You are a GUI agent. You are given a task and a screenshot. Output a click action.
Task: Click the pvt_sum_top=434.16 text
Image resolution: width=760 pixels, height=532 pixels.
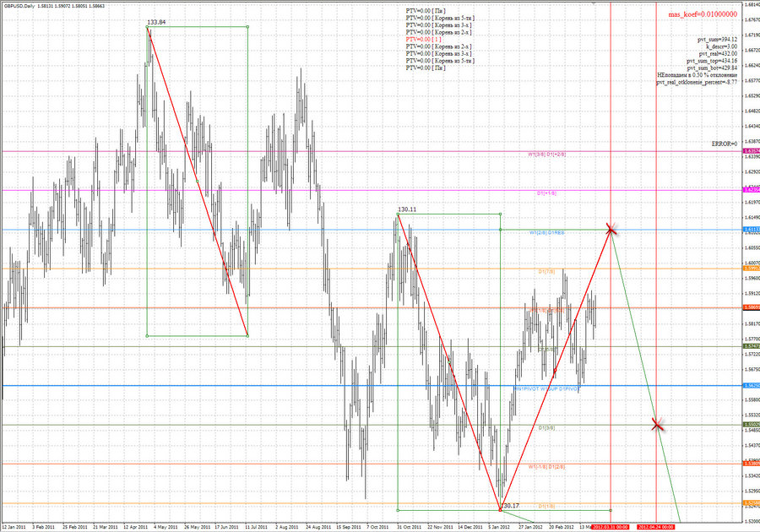coord(712,61)
